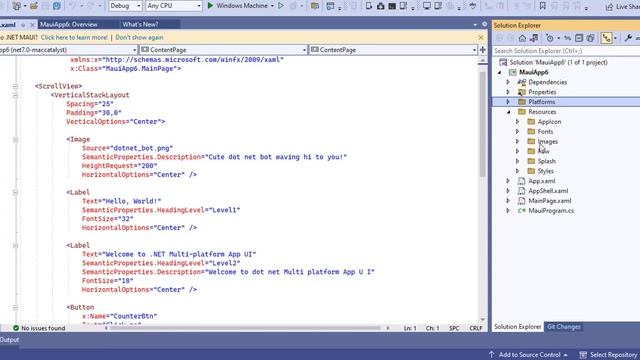This screenshot has width=640, height=360.
Task: Toggle Track Active Item highlighted icon
Action: 607,38
